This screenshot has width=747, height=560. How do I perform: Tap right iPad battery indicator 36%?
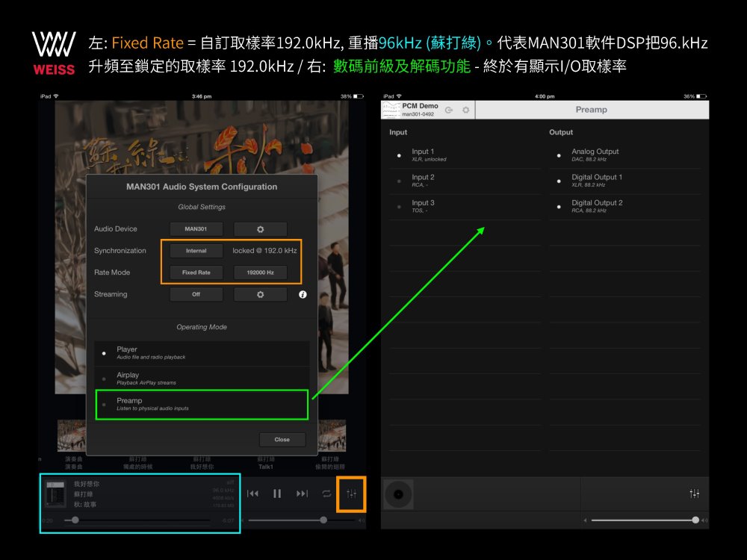(x=695, y=96)
